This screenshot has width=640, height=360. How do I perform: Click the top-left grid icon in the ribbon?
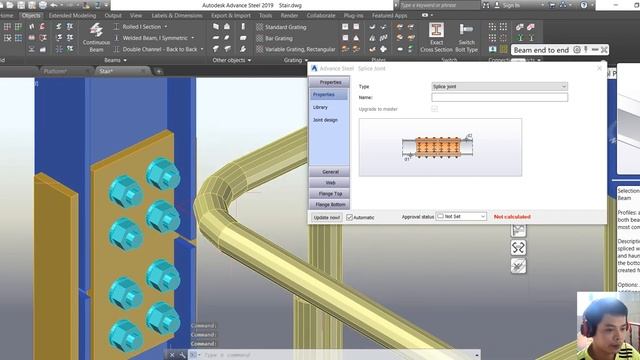pyautogui.click(x=7, y=27)
